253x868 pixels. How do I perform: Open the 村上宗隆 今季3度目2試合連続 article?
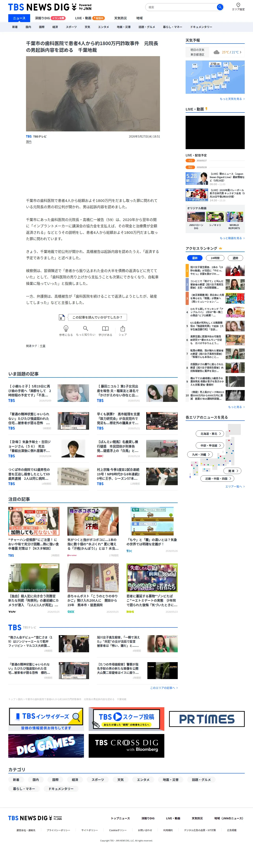point(137,476)
